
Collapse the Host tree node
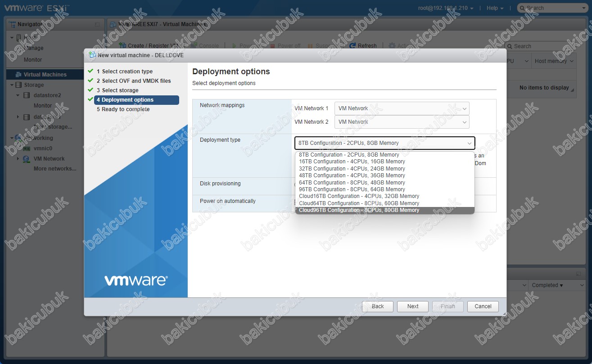click(x=12, y=38)
